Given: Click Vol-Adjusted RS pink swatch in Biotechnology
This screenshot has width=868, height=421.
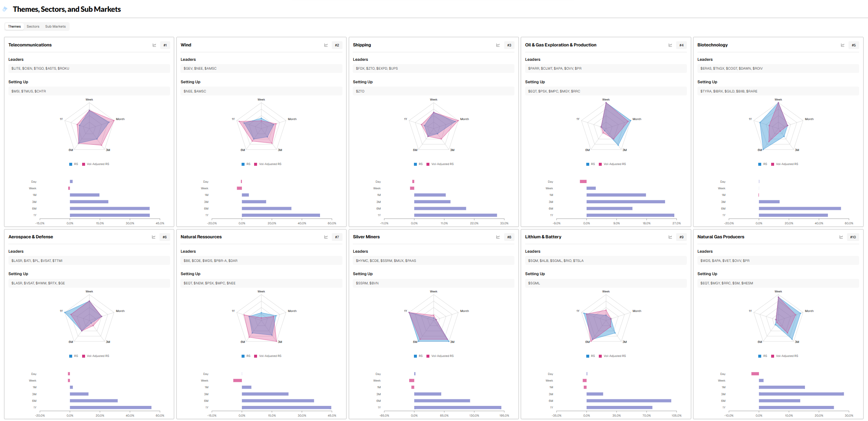Looking at the screenshot, I should 773,164.
